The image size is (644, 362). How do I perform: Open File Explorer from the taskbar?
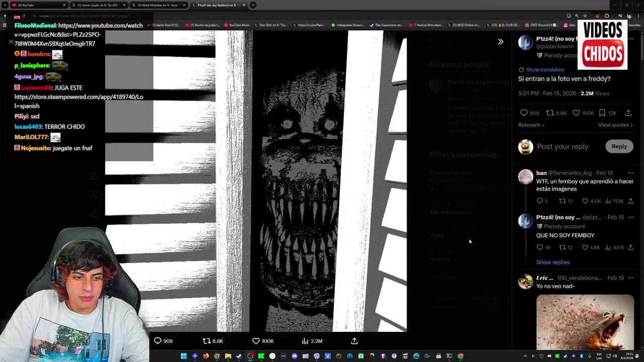pyautogui.click(x=228, y=356)
